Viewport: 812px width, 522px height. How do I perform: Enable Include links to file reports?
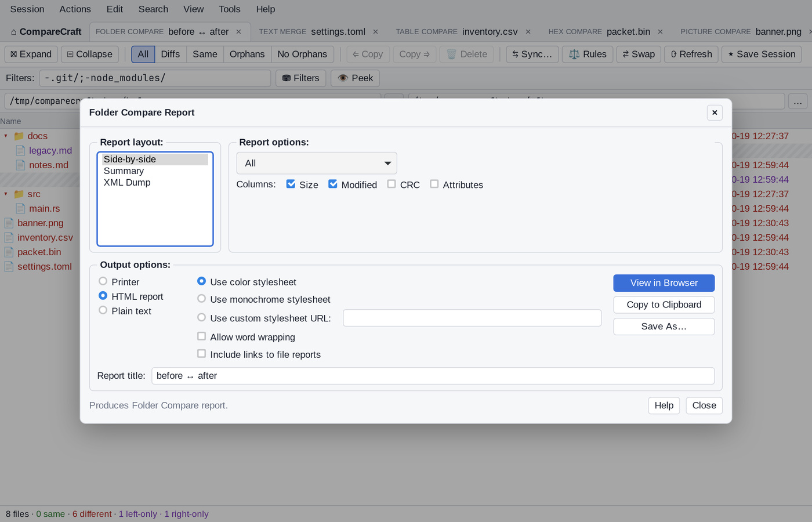point(201,354)
